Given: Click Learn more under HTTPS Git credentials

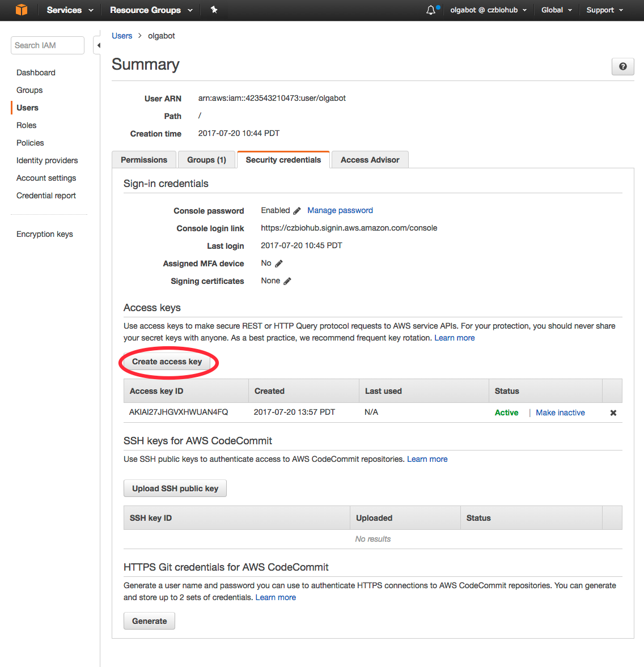Looking at the screenshot, I should [276, 597].
